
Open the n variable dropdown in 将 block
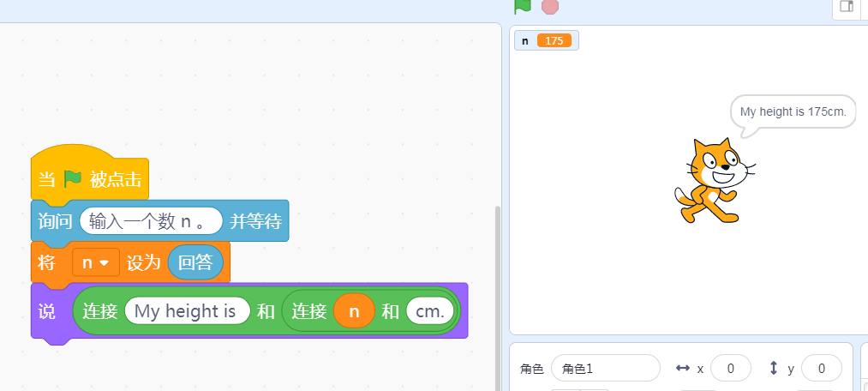pos(96,263)
